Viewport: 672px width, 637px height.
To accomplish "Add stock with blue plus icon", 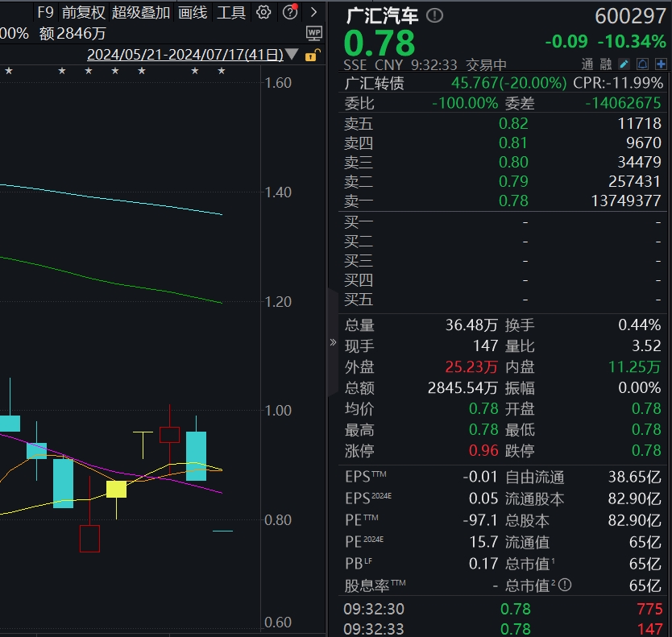I will [x=661, y=64].
